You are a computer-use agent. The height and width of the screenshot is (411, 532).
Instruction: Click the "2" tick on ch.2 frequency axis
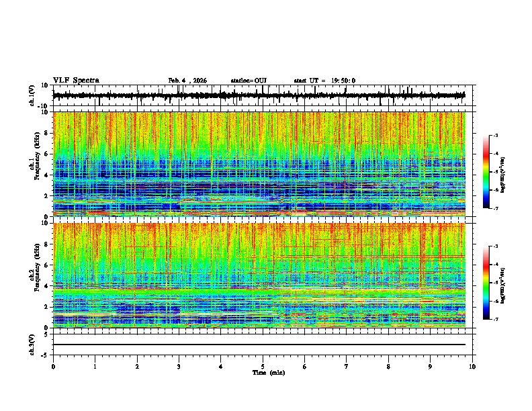[46, 307]
